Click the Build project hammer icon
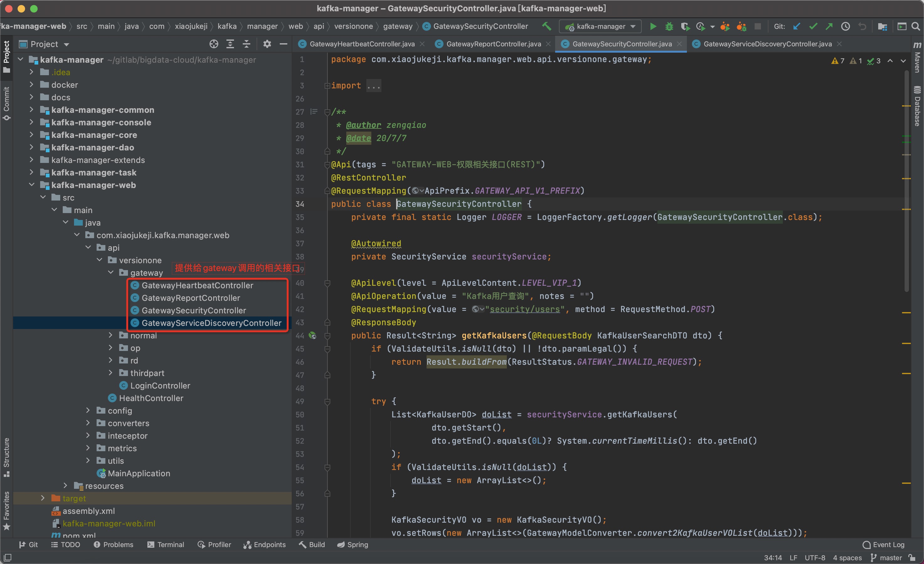The width and height of the screenshot is (924, 564). point(547,26)
